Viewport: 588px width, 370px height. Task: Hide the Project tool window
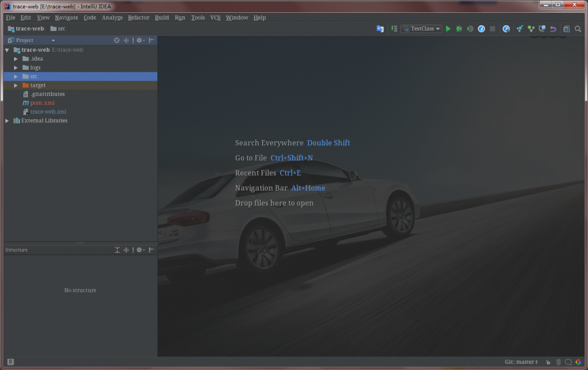click(151, 40)
